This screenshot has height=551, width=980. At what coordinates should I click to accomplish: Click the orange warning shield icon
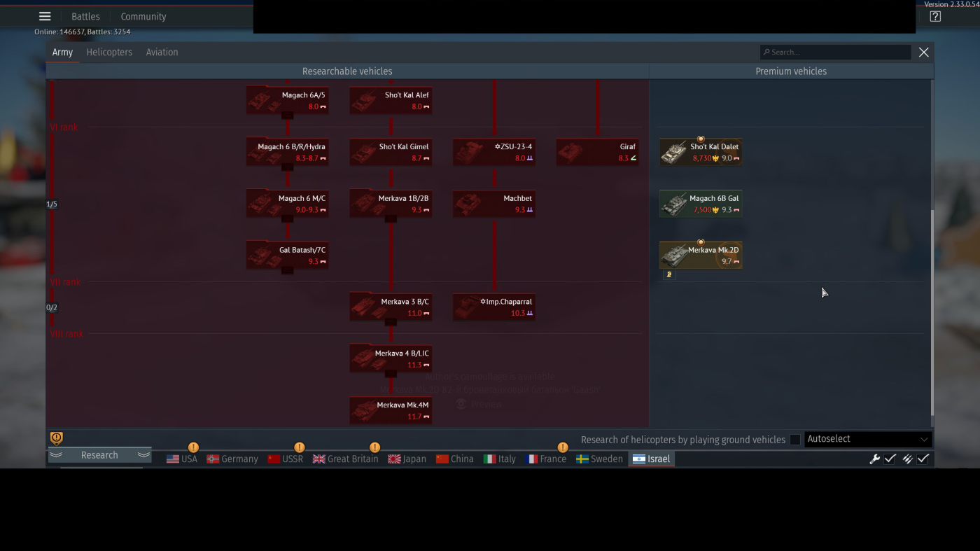(57, 438)
